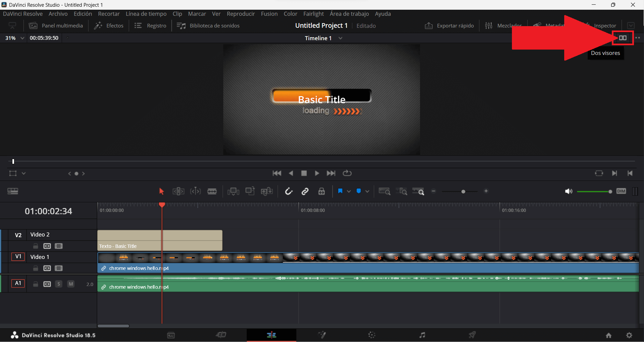Activate the Trim edit mode tool
Screen dimensions: 644x342
[178, 191]
